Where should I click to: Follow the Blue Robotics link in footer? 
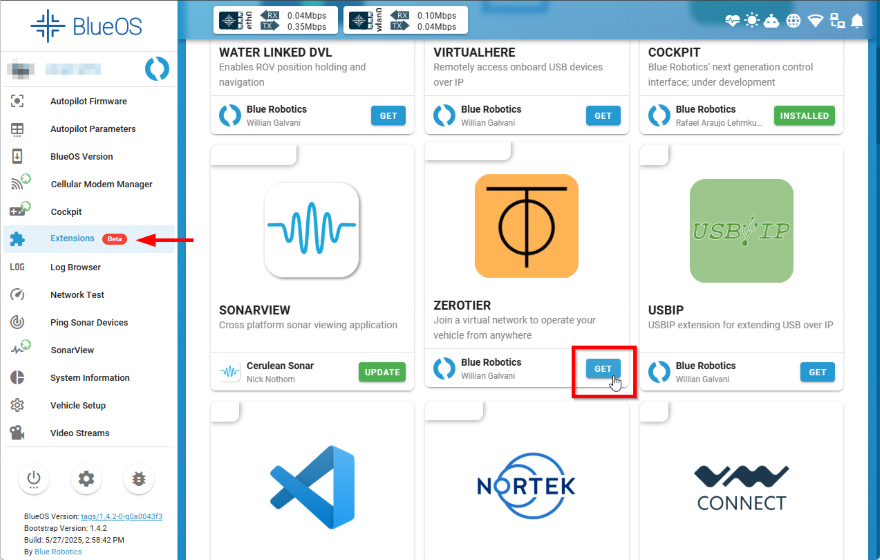(58, 552)
